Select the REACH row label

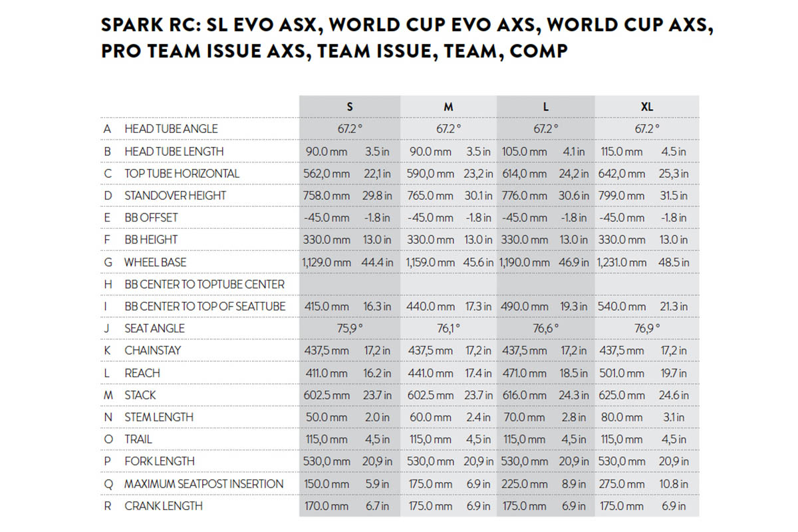click(142, 373)
